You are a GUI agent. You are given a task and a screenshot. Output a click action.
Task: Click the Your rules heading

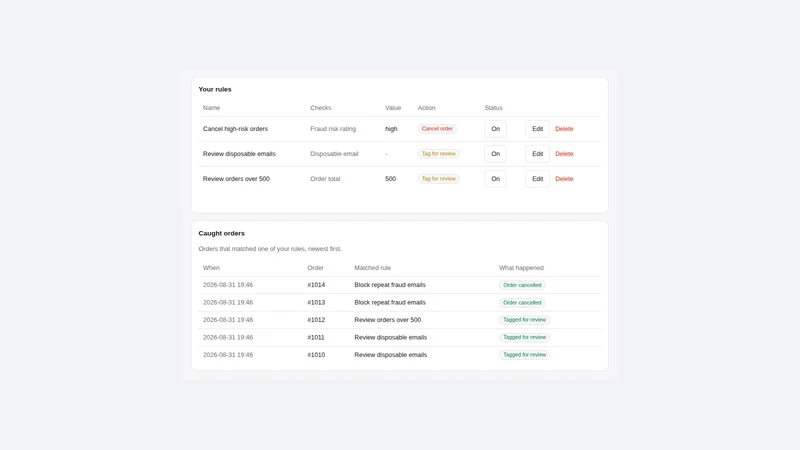(215, 89)
